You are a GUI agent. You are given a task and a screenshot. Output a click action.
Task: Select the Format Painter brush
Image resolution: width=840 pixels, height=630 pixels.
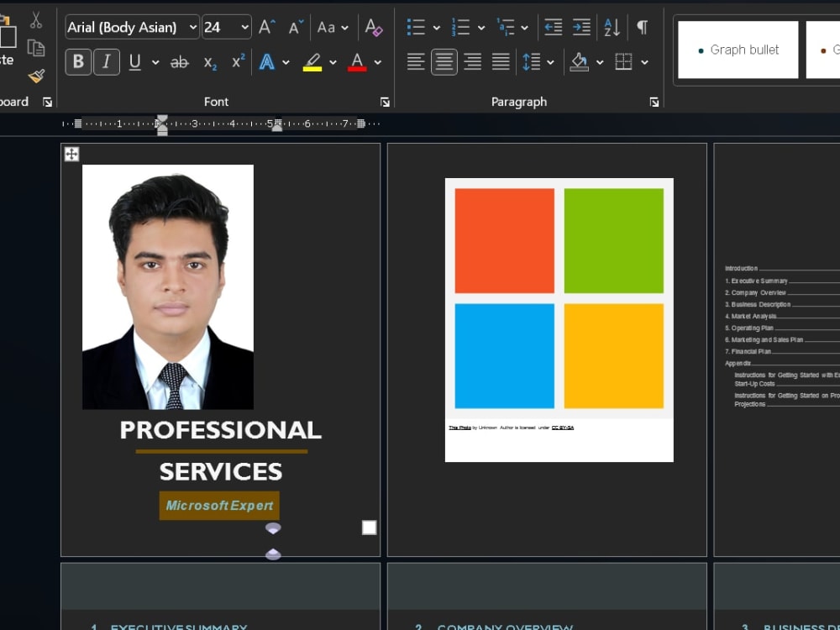(36, 76)
